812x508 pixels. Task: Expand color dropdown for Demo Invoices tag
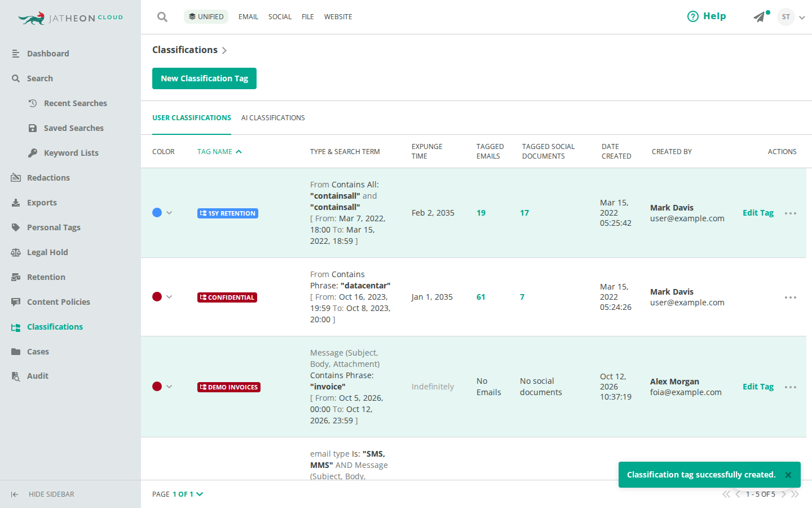pyautogui.click(x=169, y=387)
